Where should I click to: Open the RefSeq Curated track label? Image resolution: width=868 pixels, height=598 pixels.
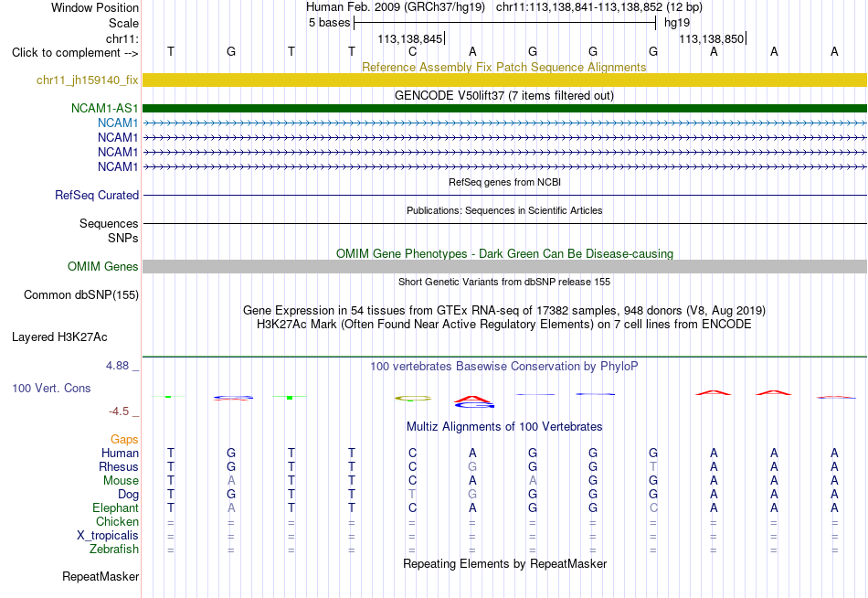pos(96,195)
